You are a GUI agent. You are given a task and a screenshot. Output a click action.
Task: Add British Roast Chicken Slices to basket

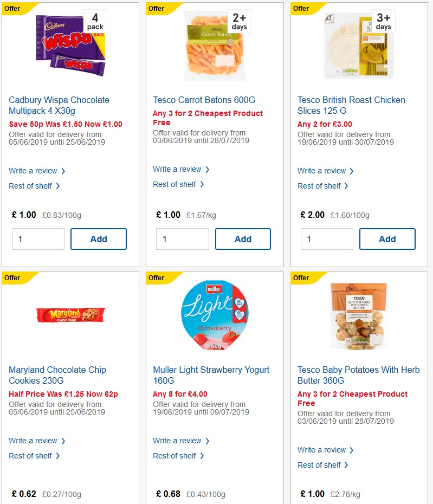pyautogui.click(x=387, y=238)
